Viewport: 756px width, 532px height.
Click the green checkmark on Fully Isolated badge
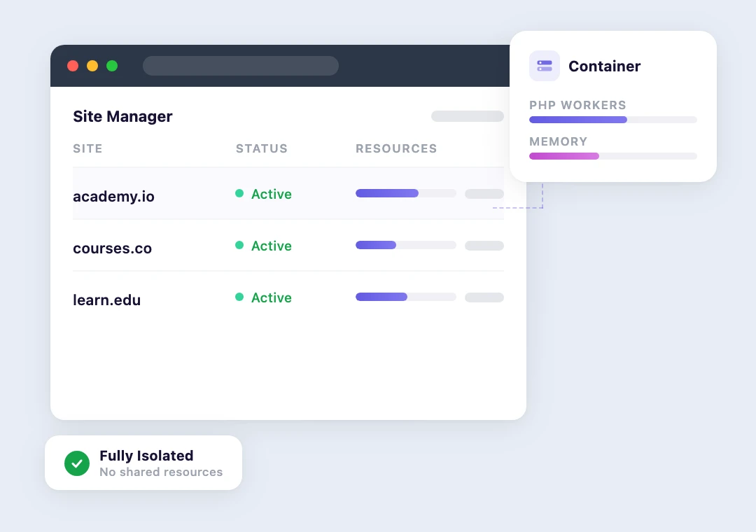click(x=77, y=463)
